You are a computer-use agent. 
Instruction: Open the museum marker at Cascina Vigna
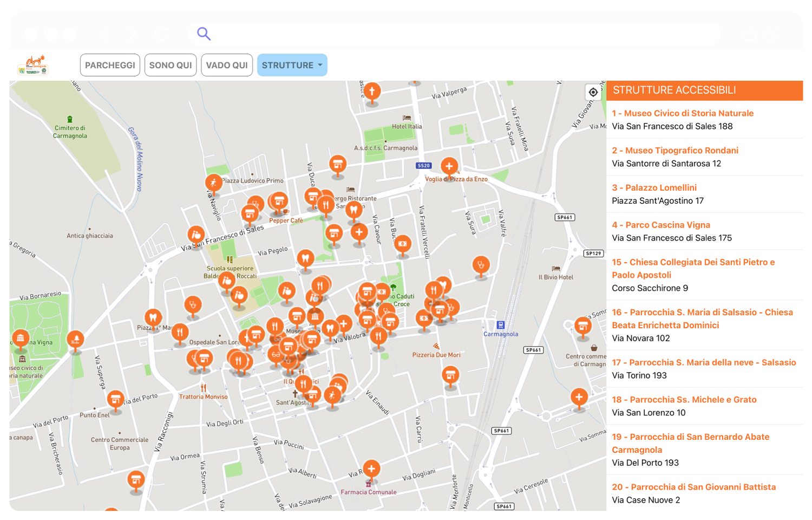[21, 339]
